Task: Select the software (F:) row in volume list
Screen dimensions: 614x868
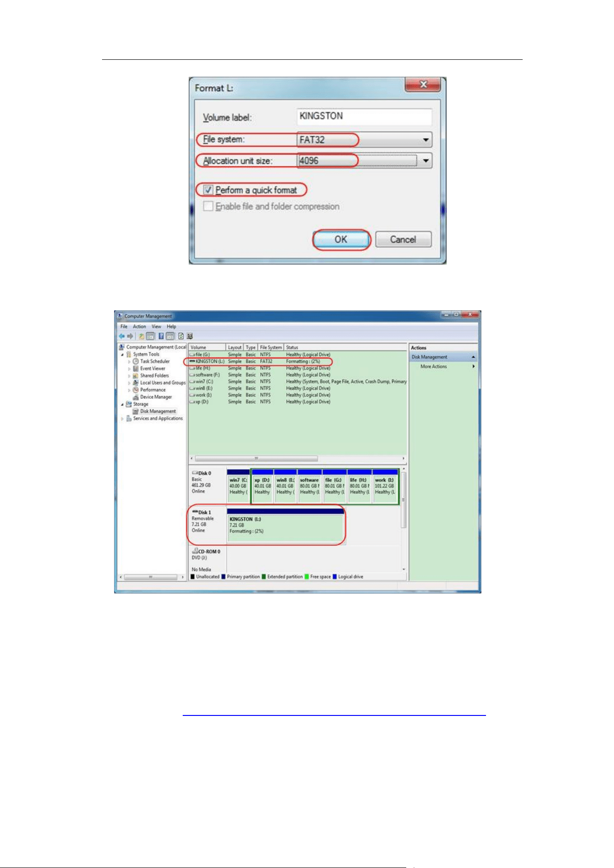Action: click(x=298, y=375)
